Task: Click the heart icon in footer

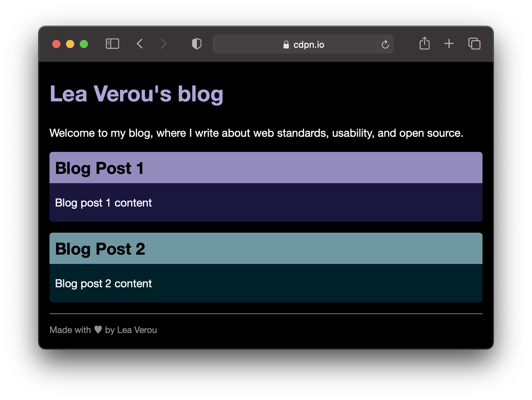Action: pos(98,330)
